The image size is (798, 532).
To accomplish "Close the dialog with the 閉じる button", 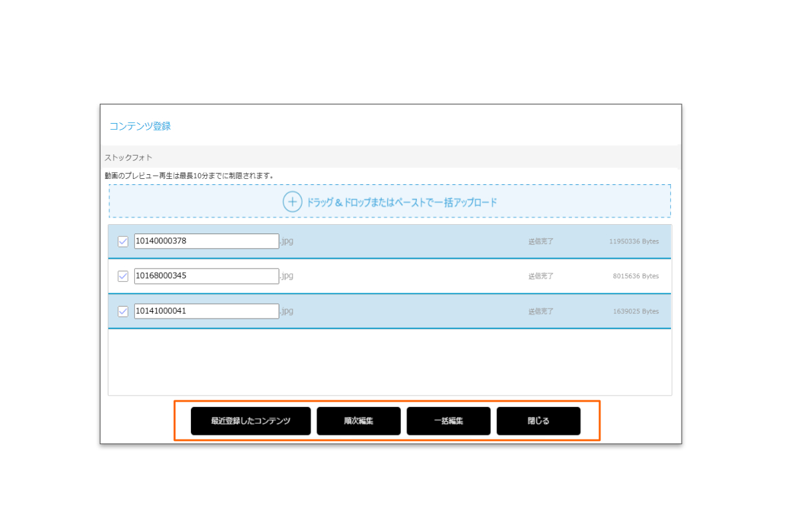I will pos(538,421).
